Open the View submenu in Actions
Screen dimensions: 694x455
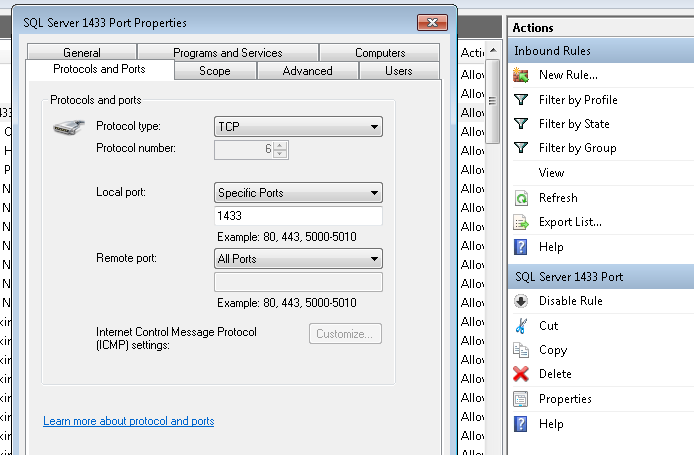pyautogui.click(x=552, y=173)
